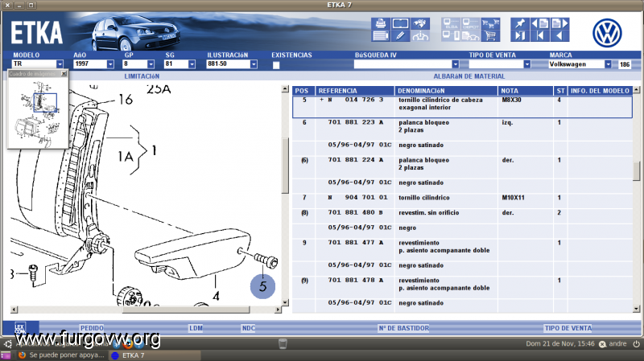Click the pushpin icon
Screen dimensions: 644x361
(x=520, y=23)
